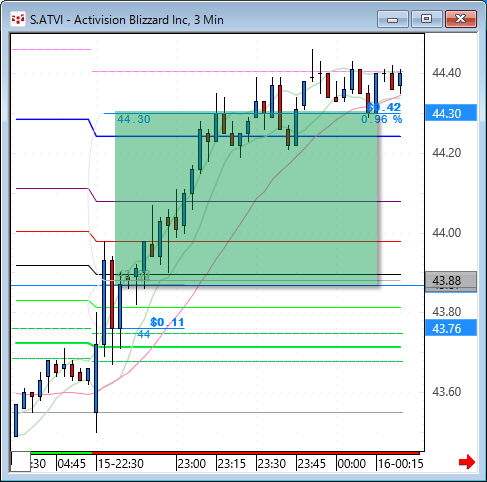Screen dimensions: 487x482
Task: Select the 44.30 price marker on scale
Action: (x=451, y=113)
